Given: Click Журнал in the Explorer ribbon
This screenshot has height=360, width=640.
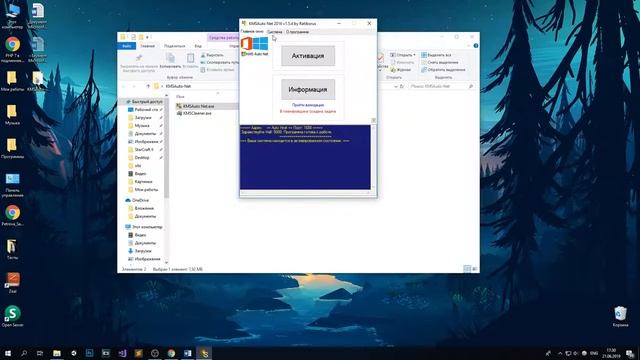Looking at the screenshot, I should click(401, 70).
